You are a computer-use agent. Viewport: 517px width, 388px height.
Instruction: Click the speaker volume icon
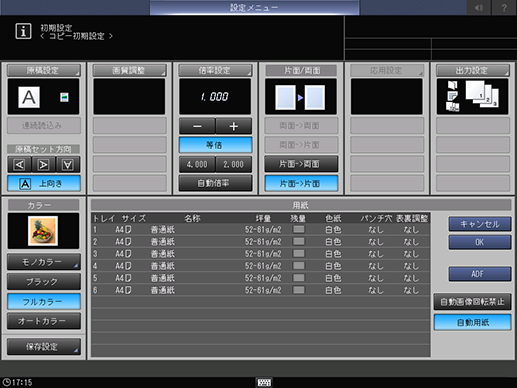pos(479,7)
